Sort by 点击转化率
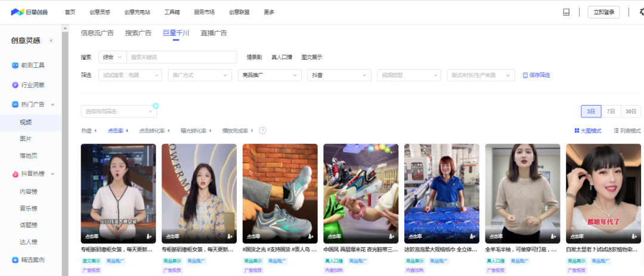This screenshot has width=644, height=276. 154,131
